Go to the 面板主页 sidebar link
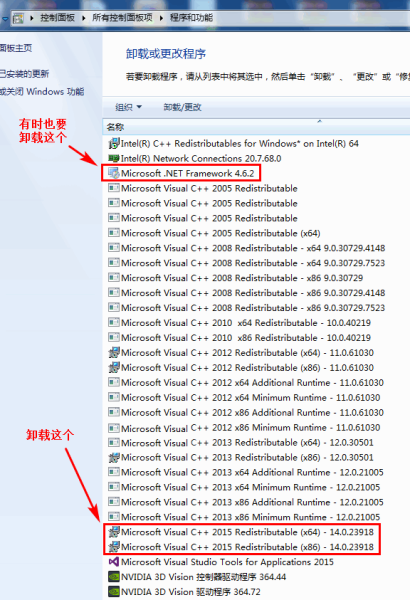This screenshot has width=410, height=600. tap(16, 48)
